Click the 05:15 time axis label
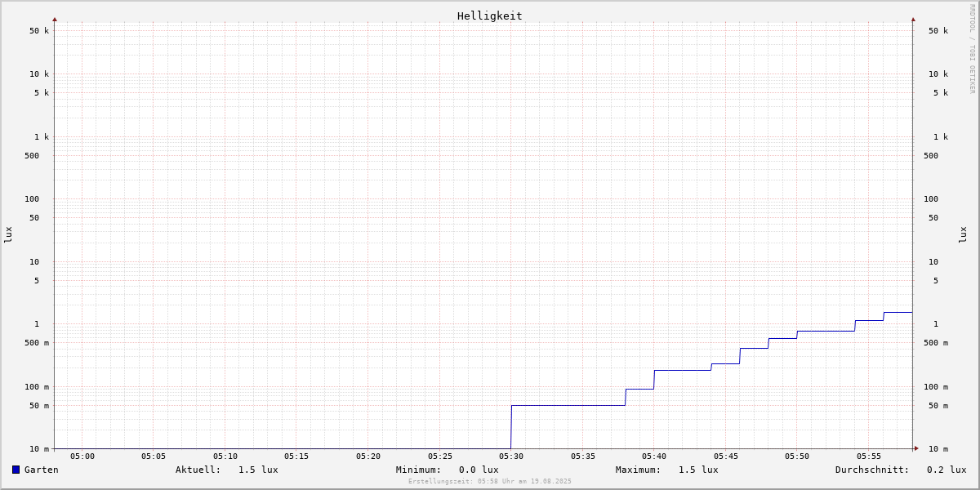Screen dimensions: 980x490 tap(296, 457)
